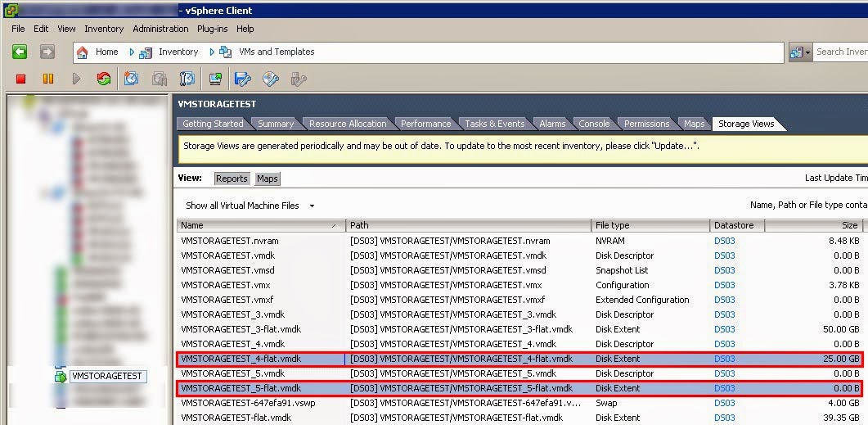This screenshot has width=868, height=425.
Task: Switch to Getting Started tab
Action: click(214, 124)
